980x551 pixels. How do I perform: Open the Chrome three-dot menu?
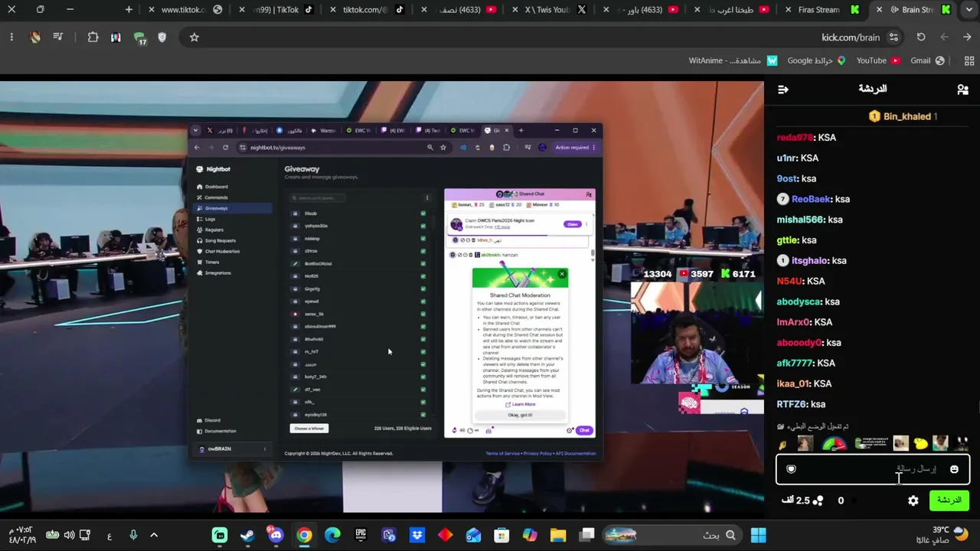tap(11, 37)
